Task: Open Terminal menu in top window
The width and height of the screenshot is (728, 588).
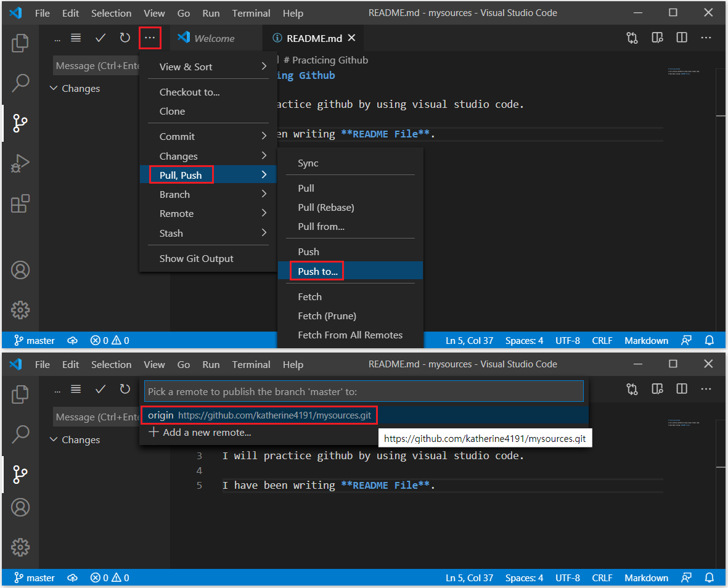Action: pos(251,14)
